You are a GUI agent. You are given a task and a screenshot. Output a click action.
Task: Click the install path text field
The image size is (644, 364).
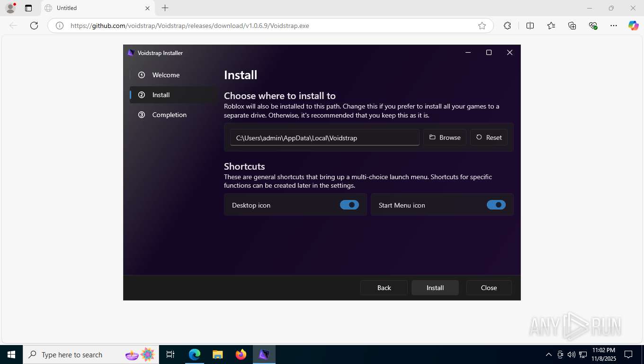[325, 137]
